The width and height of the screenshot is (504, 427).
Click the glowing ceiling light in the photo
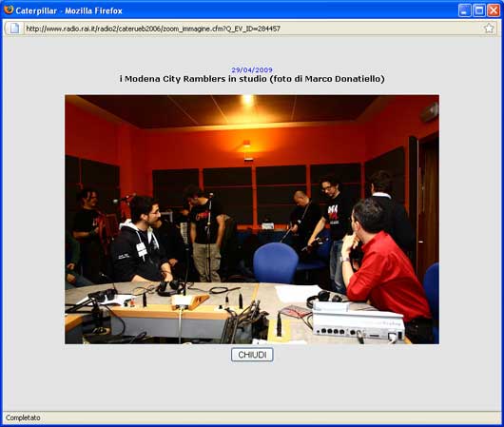pos(247,99)
